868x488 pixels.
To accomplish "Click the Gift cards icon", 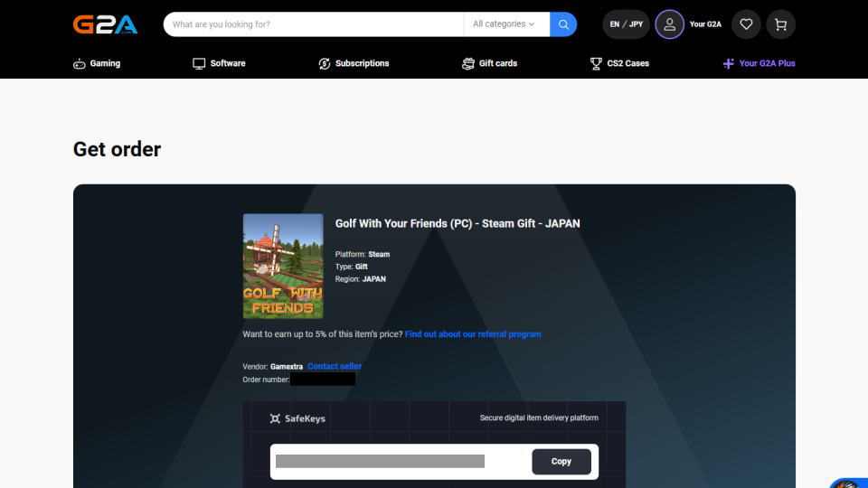I will coord(467,64).
